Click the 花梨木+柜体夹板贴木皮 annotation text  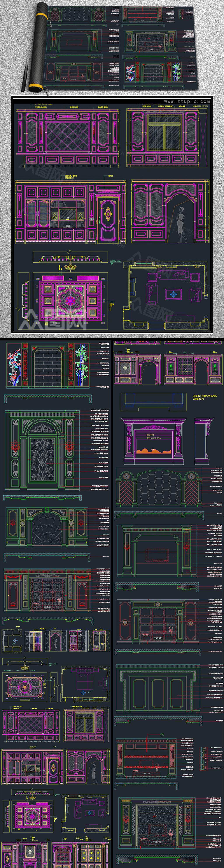coord(205,396)
